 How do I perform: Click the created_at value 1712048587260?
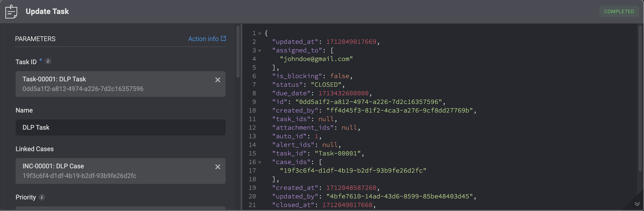tap(351, 188)
